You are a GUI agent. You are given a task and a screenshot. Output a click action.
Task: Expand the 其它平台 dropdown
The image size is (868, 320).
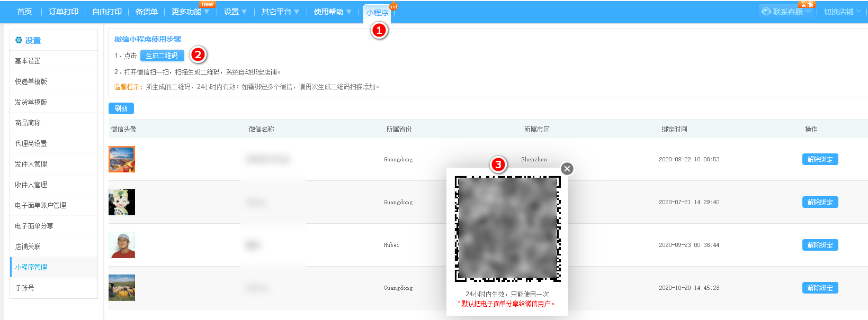coord(280,12)
